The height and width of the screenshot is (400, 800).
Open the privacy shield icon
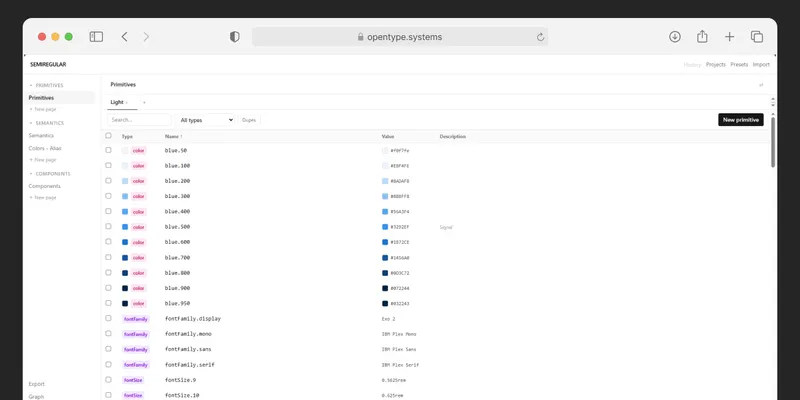click(x=234, y=37)
